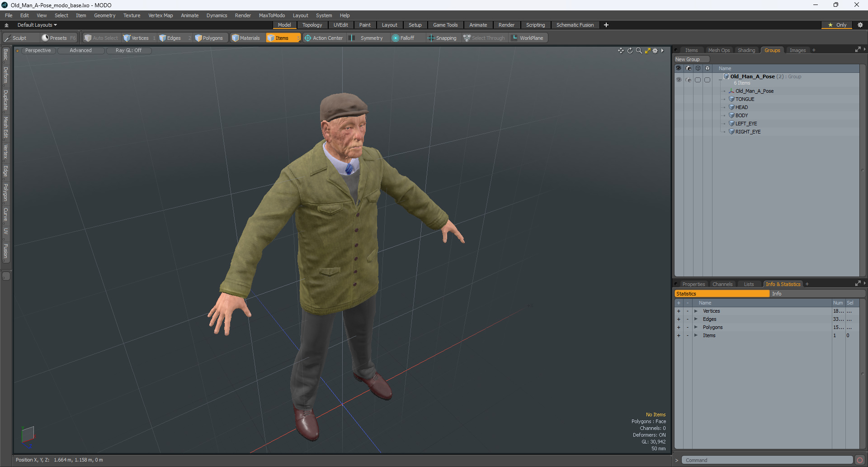Open Presets browser
The height and width of the screenshot is (467, 868).
click(58, 38)
